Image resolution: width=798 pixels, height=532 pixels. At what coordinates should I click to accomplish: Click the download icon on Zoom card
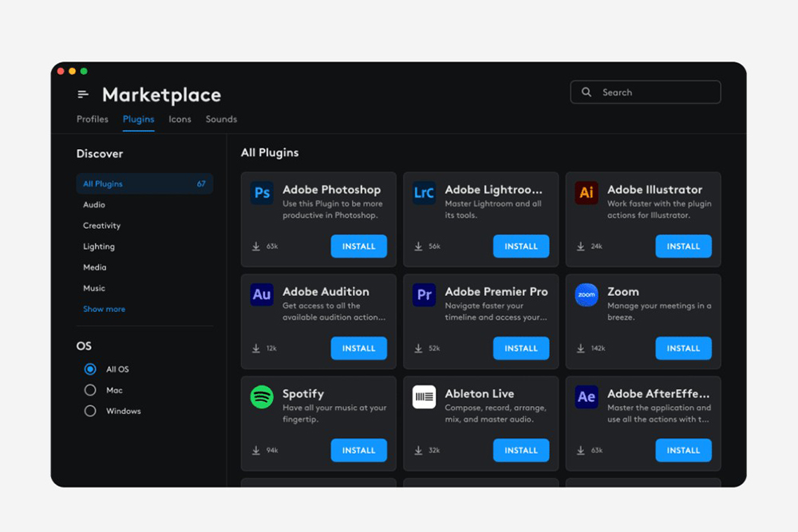(x=581, y=349)
